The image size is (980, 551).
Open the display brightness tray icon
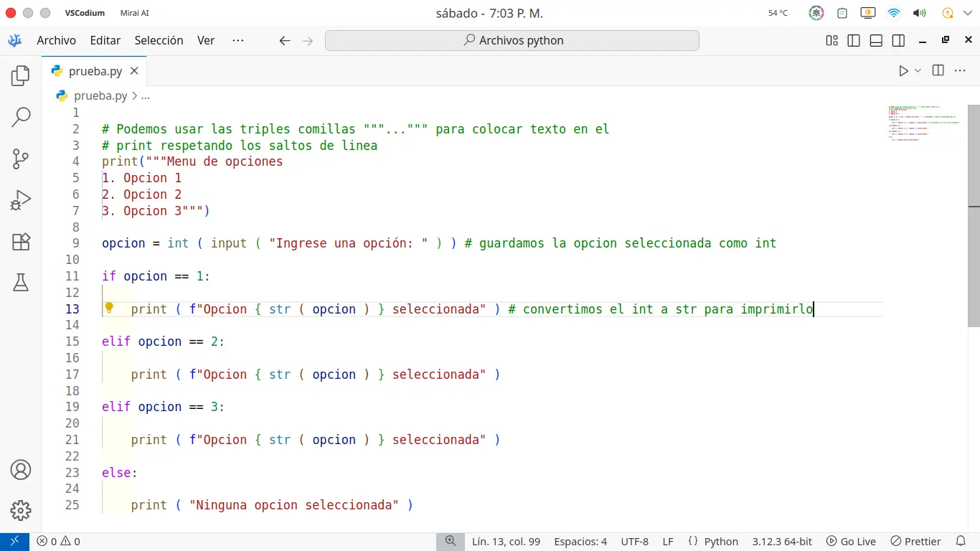tap(867, 13)
